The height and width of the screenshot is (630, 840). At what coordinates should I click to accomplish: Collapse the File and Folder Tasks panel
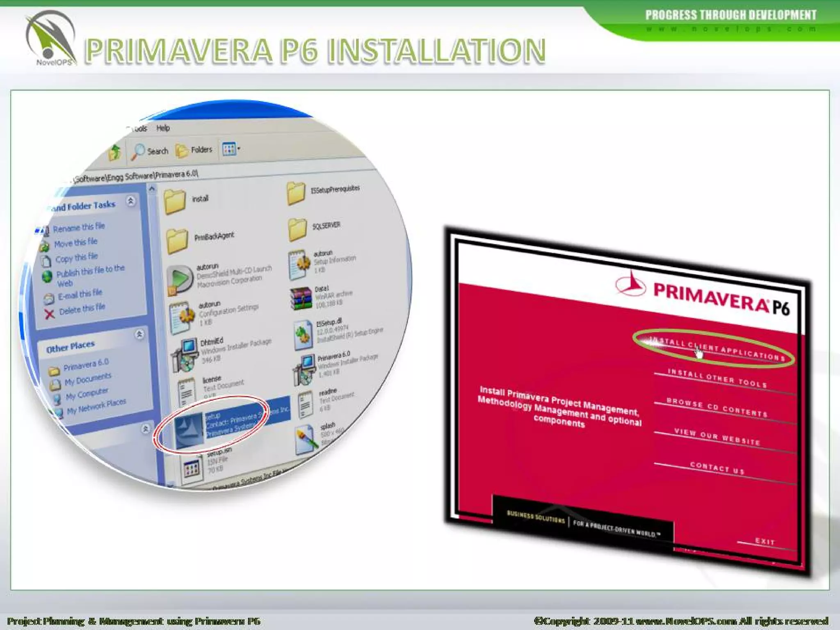point(131,201)
